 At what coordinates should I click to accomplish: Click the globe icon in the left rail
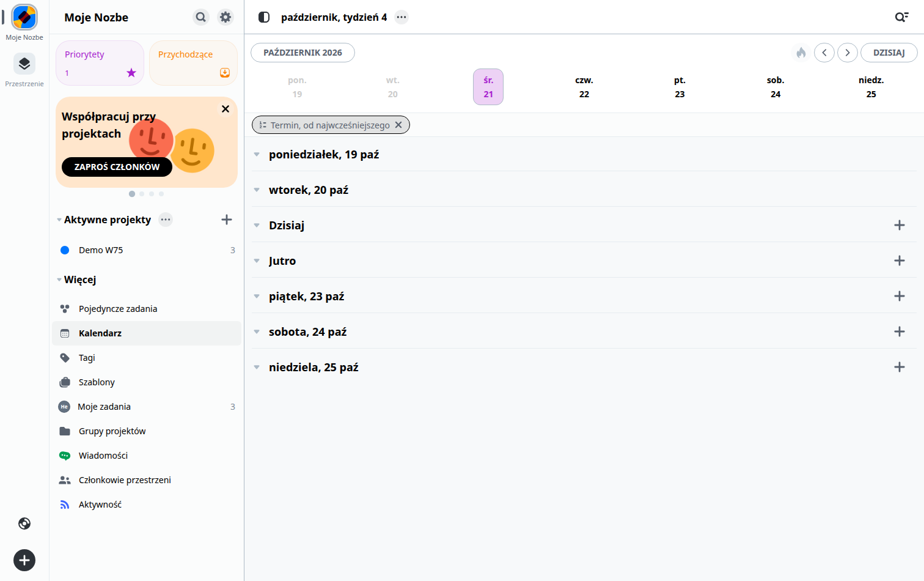24,524
